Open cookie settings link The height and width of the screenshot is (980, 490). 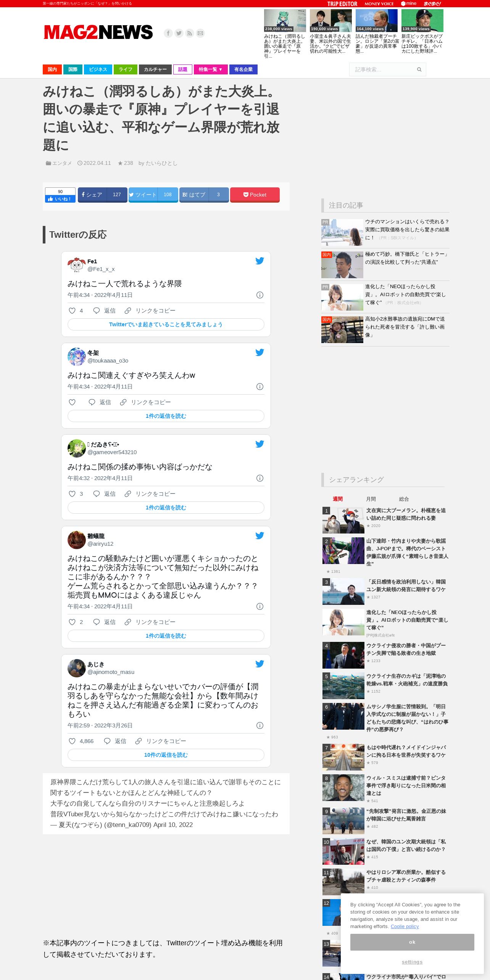point(412,962)
